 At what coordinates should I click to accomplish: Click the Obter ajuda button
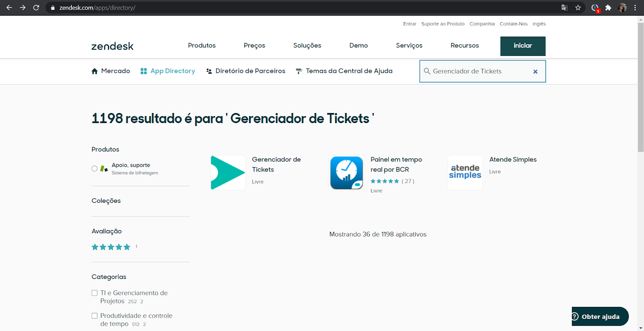600,317
